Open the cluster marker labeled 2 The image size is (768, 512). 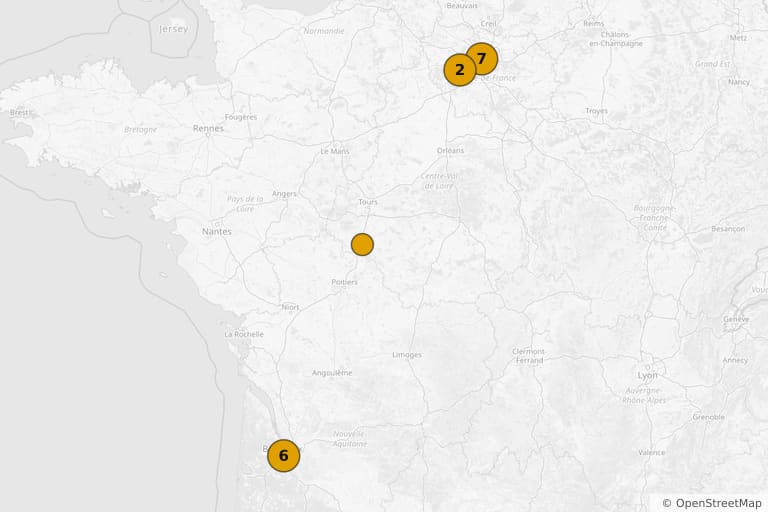pyautogui.click(x=459, y=70)
